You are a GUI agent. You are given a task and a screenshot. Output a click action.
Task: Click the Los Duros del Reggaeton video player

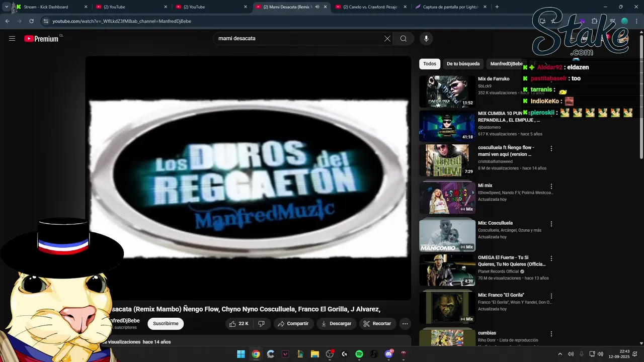point(249,178)
